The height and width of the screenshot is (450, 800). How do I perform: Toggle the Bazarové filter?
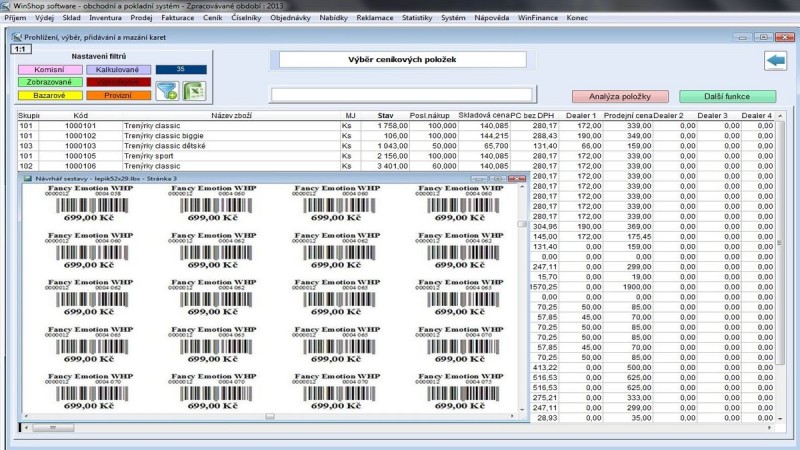coord(49,95)
